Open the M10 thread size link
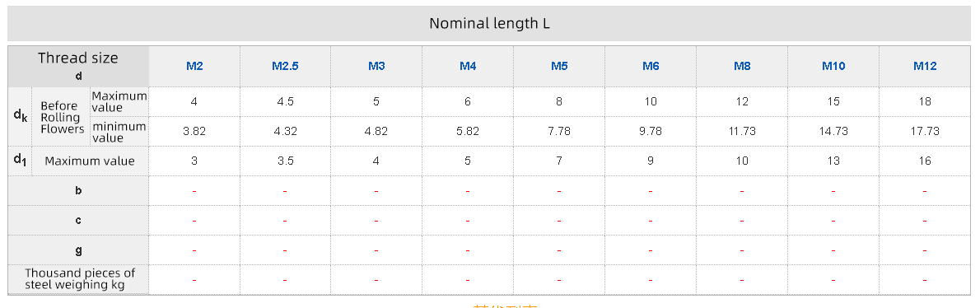Screen dimensions: 980x308 tap(833, 66)
